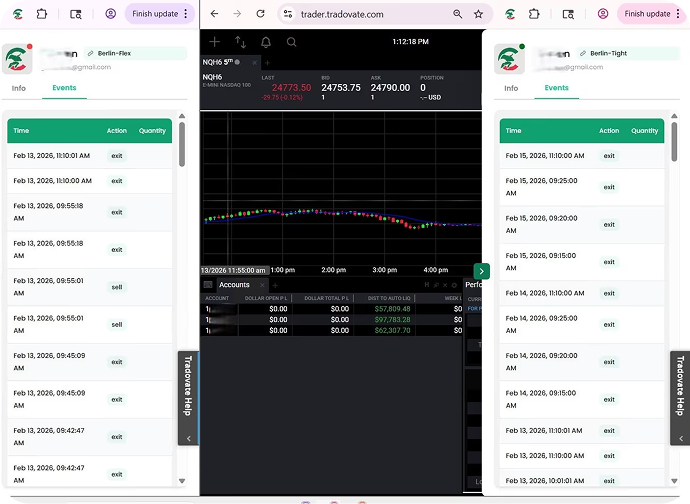Edit the Berlin-Flex name via pencil icon
This screenshot has width=690, height=504.
[91, 53]
